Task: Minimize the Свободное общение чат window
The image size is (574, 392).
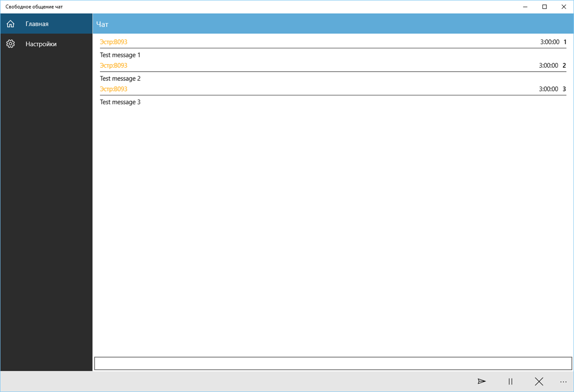Action: pyautogui.click(x=525, y=7)
